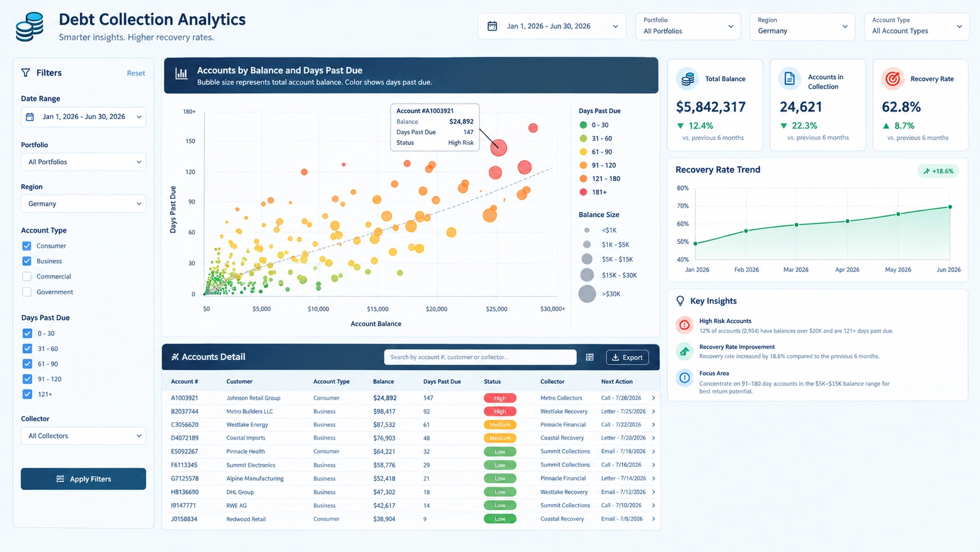Screen dimensions: 980x552
Task: Click the Accounts Detail header icon
Action: (175, 357)
